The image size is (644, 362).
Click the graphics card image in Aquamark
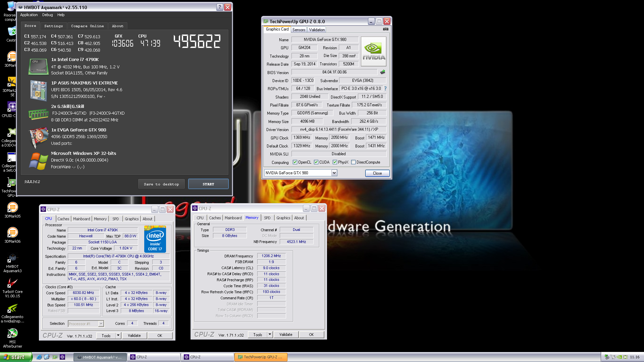click(x=39, y=137)
